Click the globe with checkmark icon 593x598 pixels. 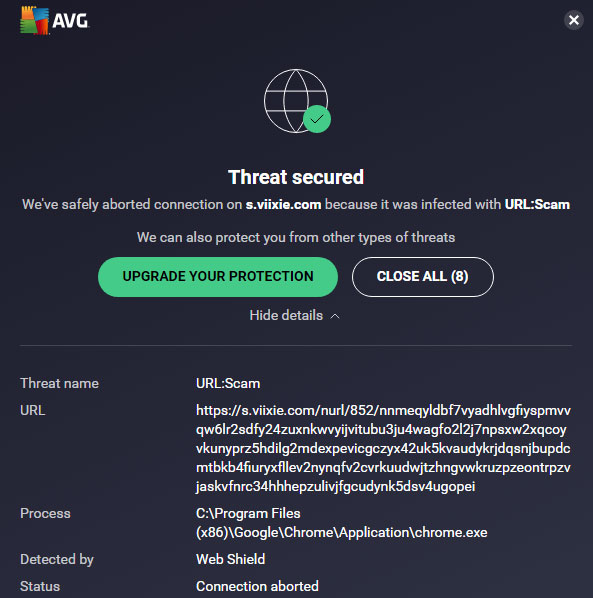297,101
